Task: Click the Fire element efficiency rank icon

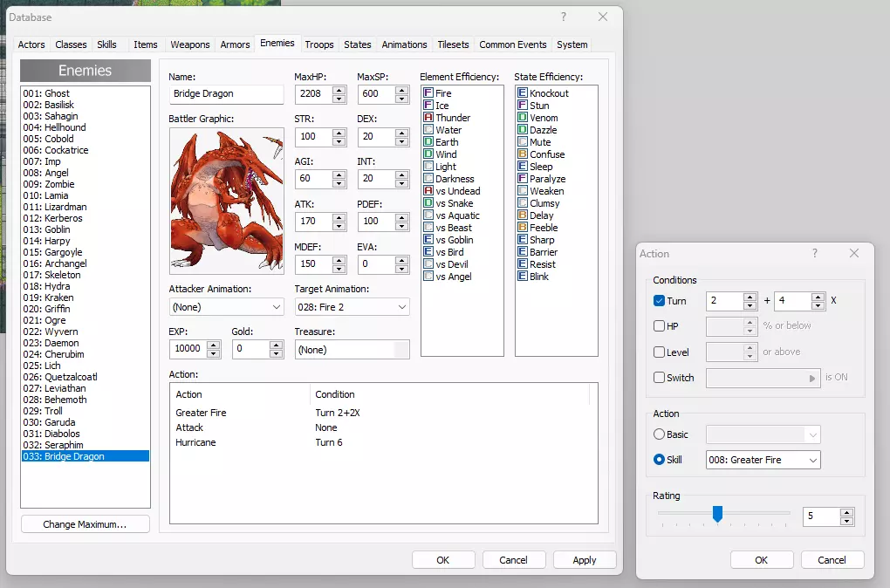Action: pyautogui.click(x=428, y=93)
